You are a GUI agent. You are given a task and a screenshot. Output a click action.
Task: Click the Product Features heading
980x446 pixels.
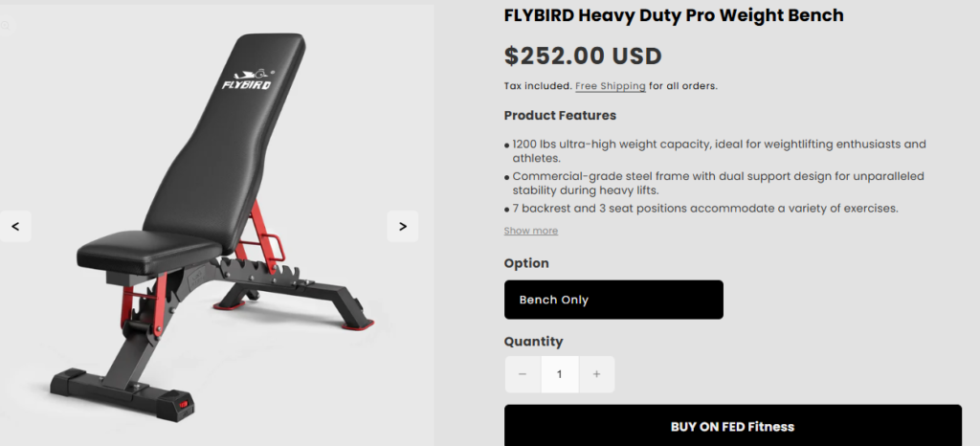[x=560, y=116]
